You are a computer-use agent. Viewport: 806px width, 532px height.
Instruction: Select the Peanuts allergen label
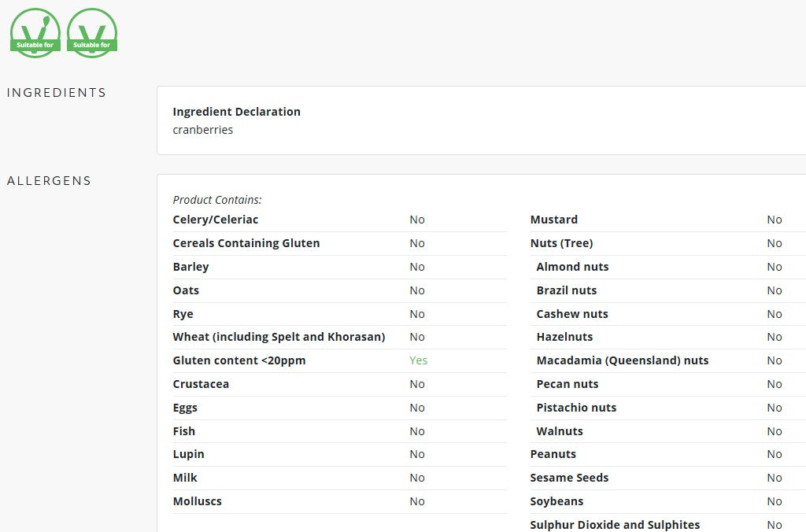[553, 454]
